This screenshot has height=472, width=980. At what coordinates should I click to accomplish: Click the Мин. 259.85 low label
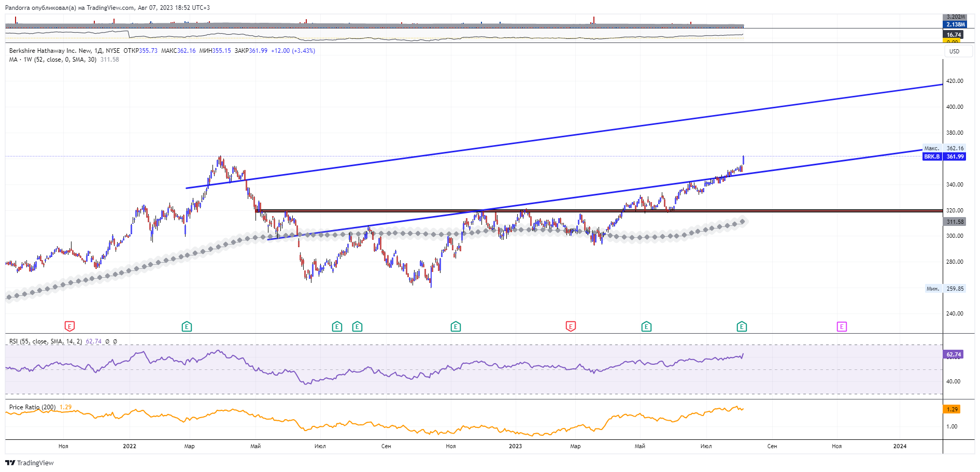click(x=945, y=289)
